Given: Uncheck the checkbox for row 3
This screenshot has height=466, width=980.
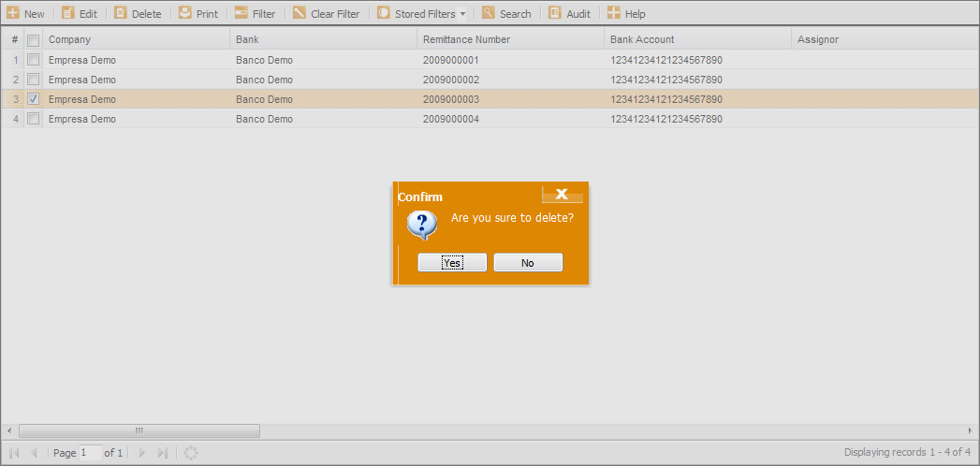Looking at the screenshot, I should pos(34,99).
